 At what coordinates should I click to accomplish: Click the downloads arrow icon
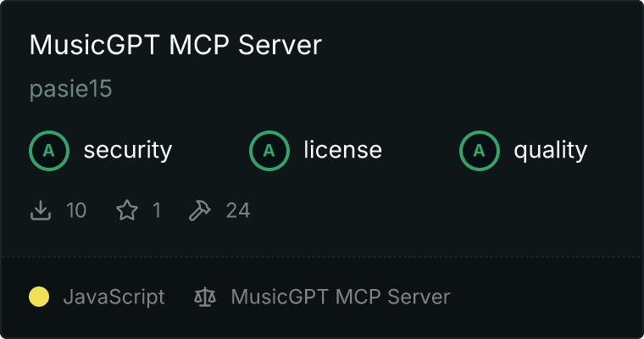click(x=41, y=210)
